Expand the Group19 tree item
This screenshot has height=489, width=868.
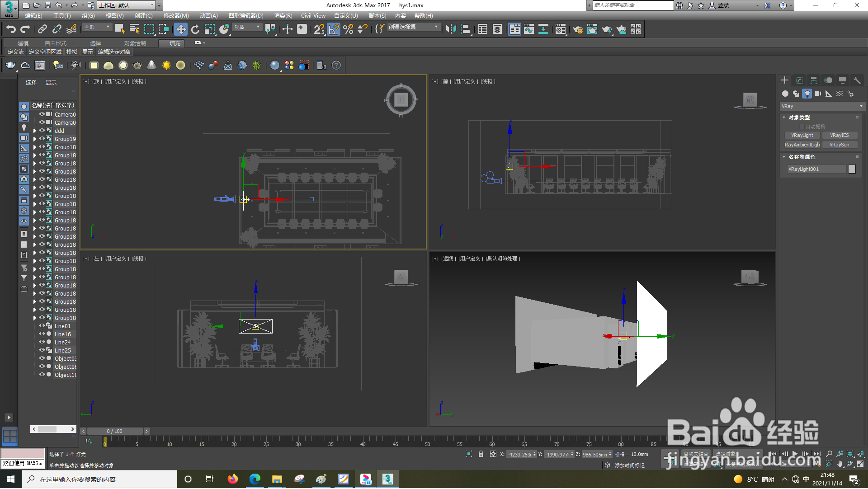(35, 139)
